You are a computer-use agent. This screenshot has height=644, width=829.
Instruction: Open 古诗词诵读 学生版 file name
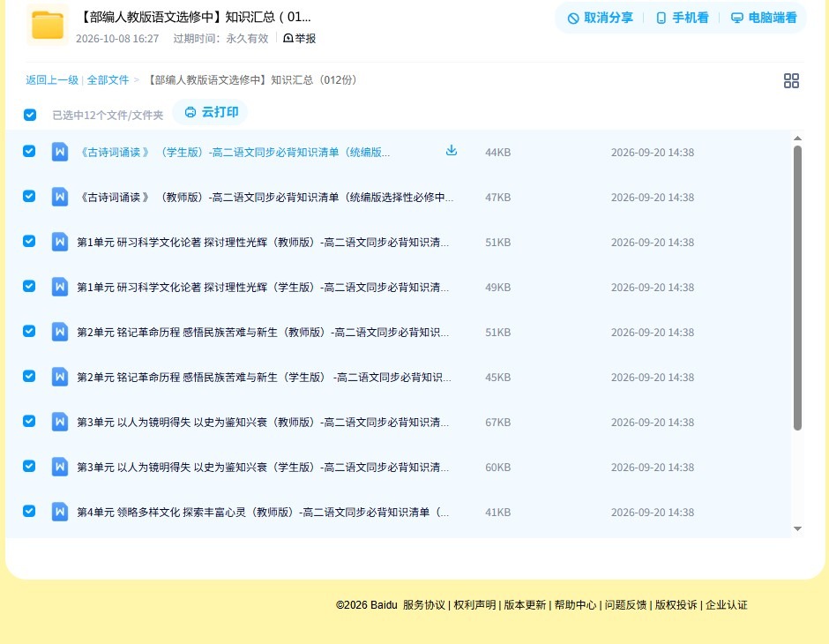click(234, 153)
